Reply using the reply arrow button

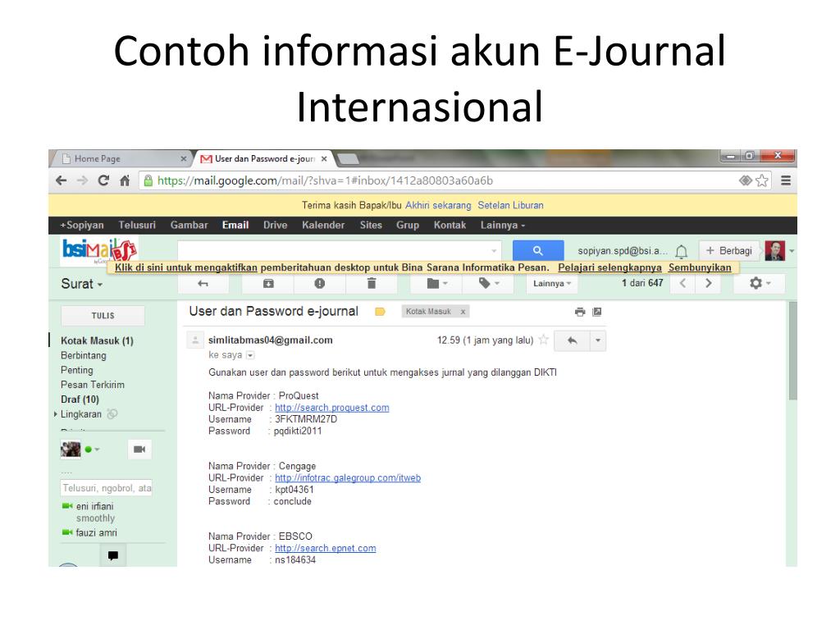572,340
